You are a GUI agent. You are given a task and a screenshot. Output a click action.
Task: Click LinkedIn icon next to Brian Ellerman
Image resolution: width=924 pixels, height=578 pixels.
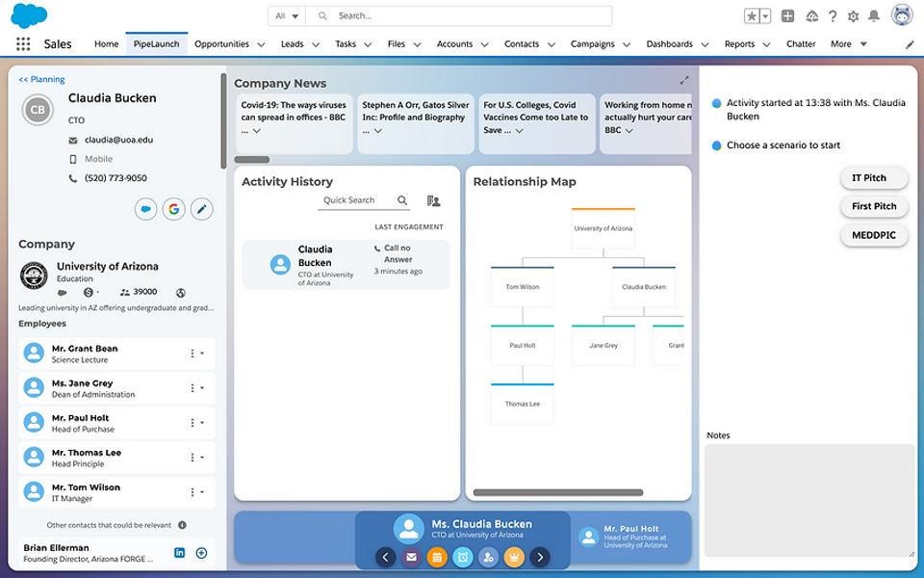pos(180,553)
